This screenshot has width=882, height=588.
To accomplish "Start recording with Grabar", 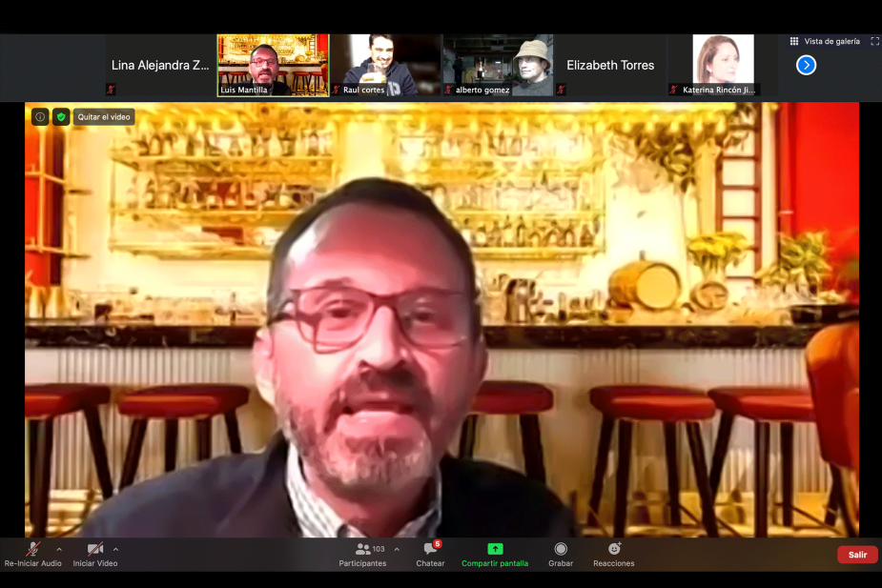I will pyautogui.click(x=561, y=555).
